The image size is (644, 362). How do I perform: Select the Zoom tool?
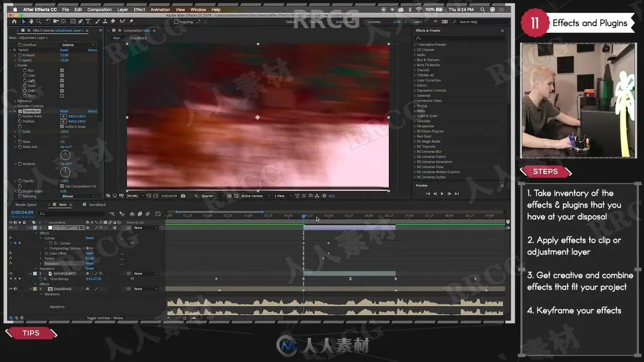point(39,22)
